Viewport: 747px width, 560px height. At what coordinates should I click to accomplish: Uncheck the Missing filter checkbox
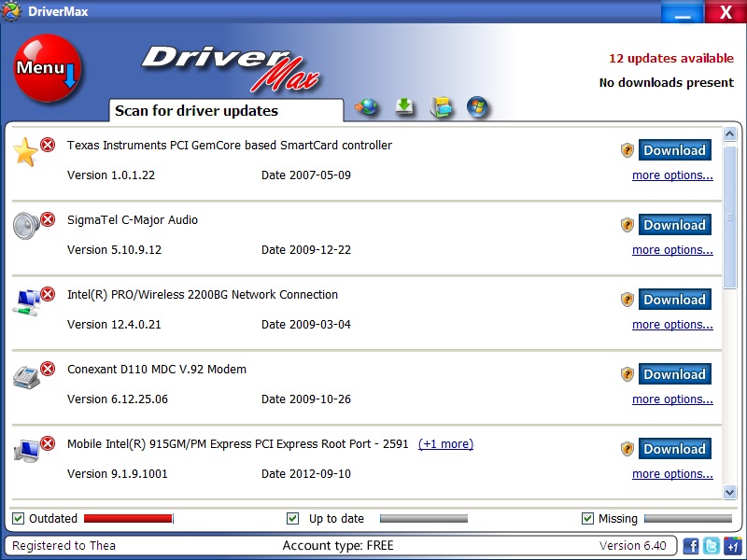588,519
